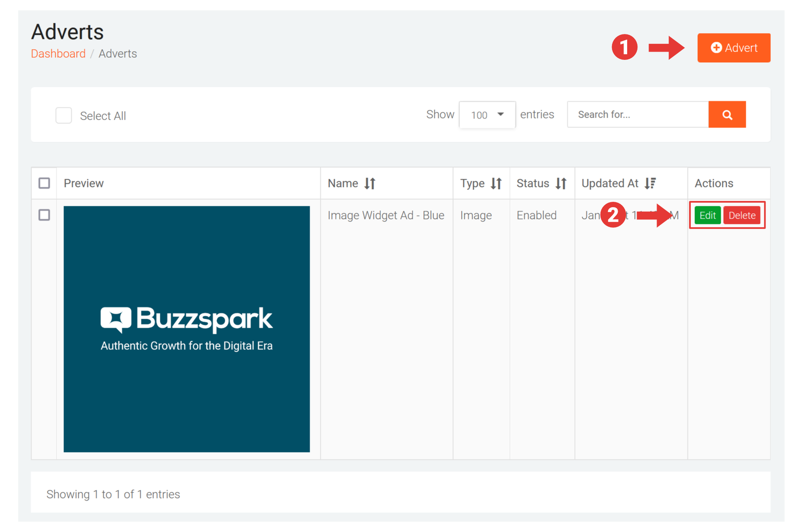This screenshot has height=532, width=797.
Task: Toggle the Updated At sort icon
Action: coord(650,183)
